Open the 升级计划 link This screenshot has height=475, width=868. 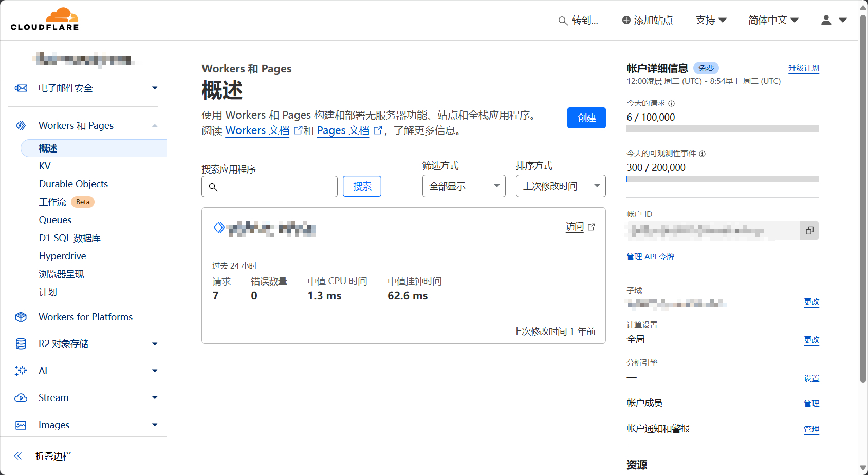pos(803,68)
